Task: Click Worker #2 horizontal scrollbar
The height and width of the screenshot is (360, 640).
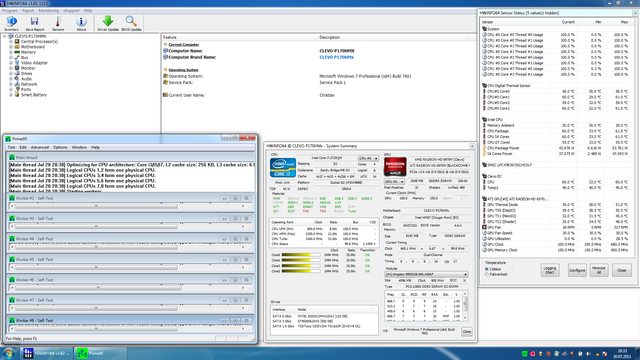Action: (131, 206)
